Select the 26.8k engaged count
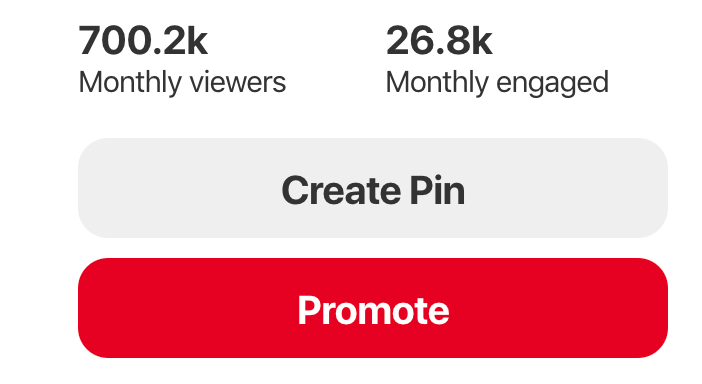This screenshot has height=384, width=702. coord(439,41)
